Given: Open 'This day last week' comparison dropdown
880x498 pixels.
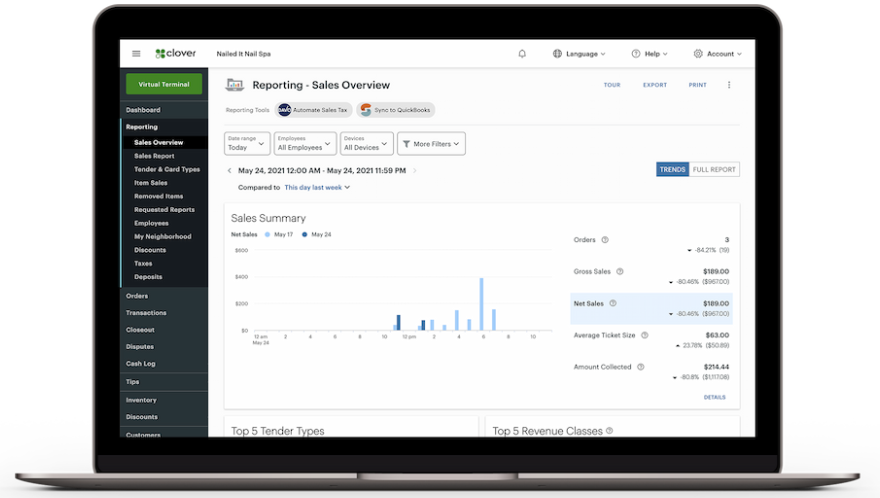Looking at the screenshot, I should point(317,188).
